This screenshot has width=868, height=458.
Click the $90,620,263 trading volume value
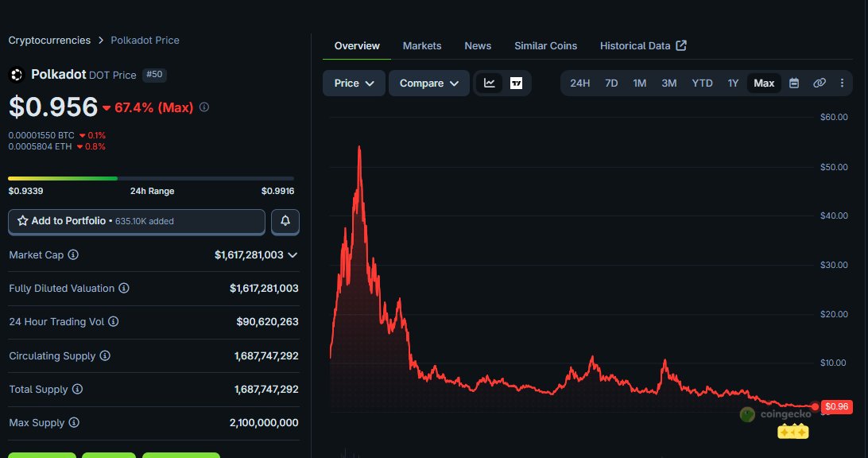[267, 322]
